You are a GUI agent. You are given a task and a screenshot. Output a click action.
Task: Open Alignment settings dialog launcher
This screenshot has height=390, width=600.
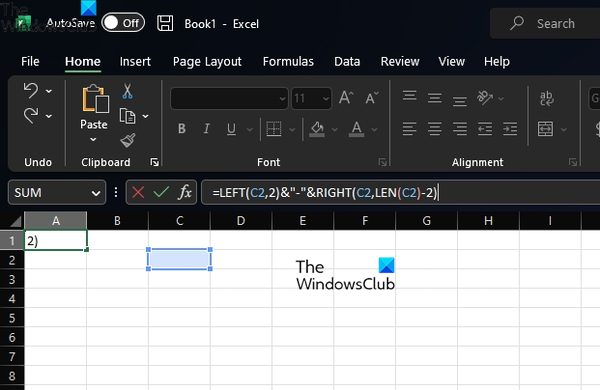click(573, 162)
